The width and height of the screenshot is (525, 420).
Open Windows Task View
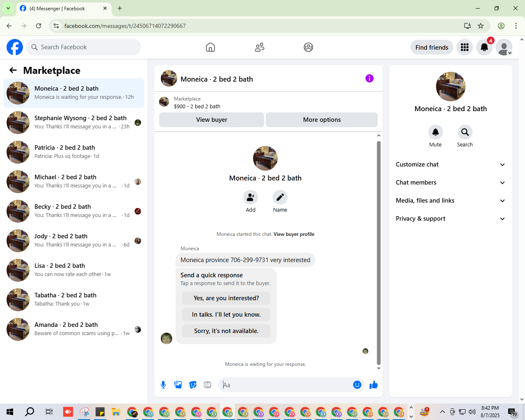click(49, 412)
